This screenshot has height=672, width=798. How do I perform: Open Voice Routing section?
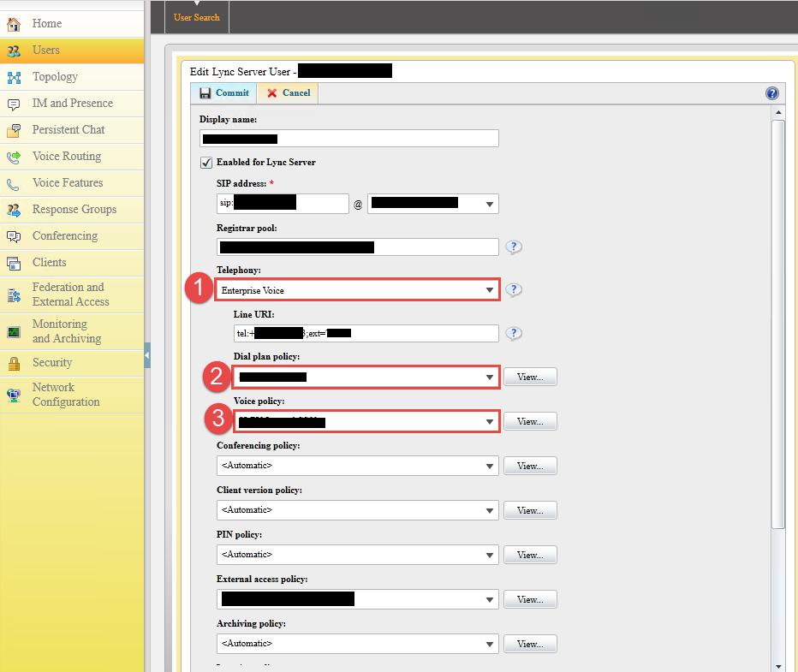[72, 157]
